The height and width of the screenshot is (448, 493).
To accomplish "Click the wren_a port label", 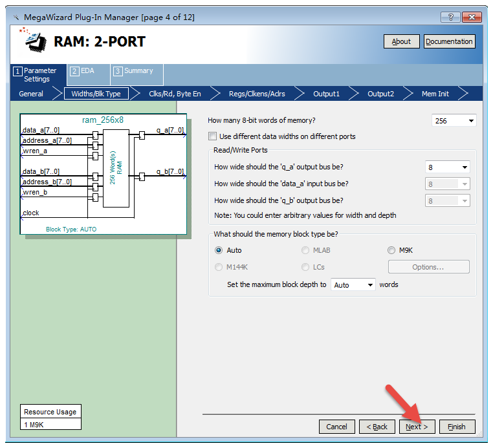I will click(x=35, y=151).
